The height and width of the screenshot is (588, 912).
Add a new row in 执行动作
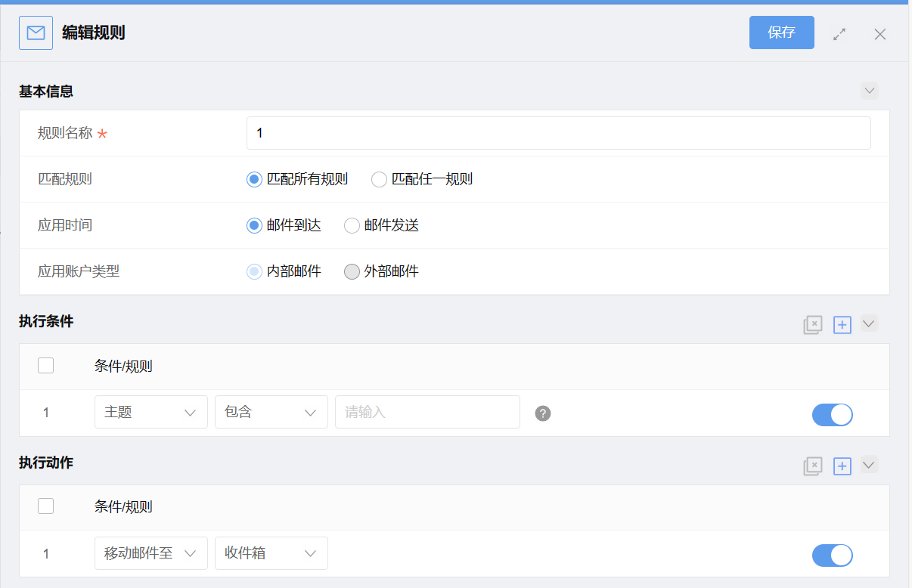(x=842, y=466)
